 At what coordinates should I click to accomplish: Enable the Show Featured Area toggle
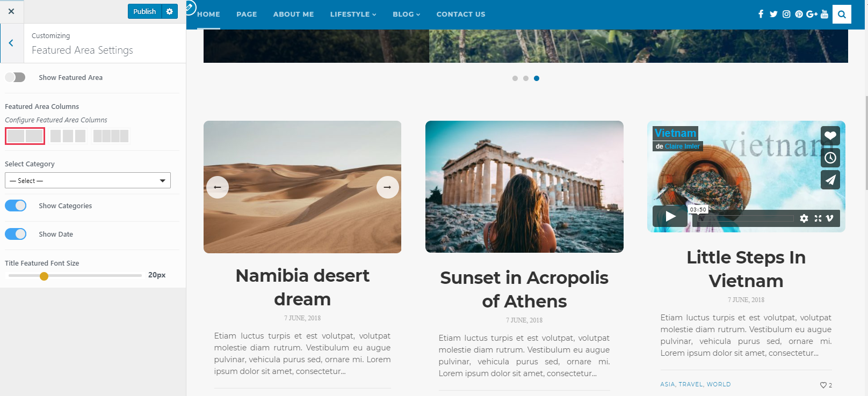click(16, 77)
